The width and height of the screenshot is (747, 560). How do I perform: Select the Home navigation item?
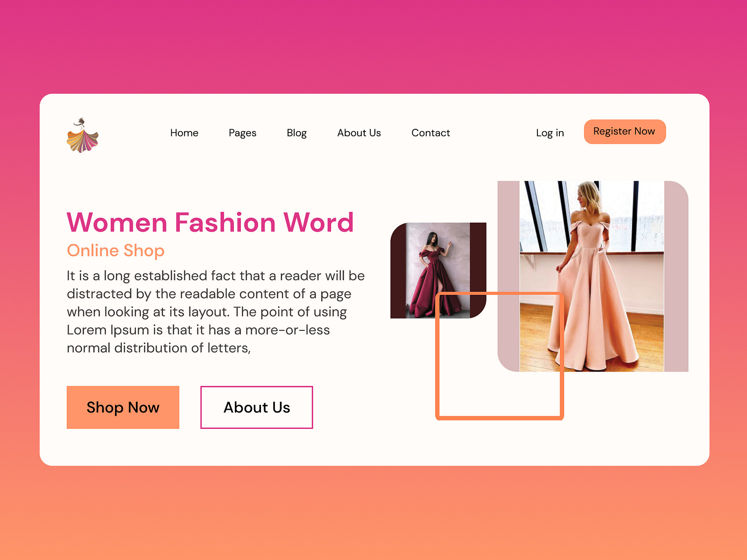[184, 133]
